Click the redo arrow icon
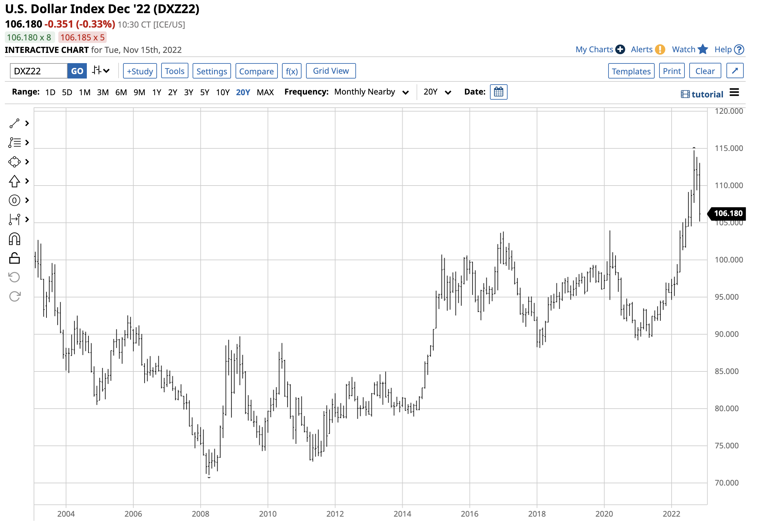The image size is (762, 532). (x=14, y=296)
